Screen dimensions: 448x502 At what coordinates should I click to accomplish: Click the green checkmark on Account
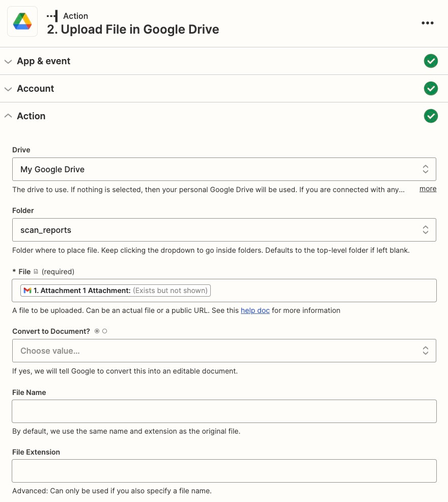[x=431, y=88]
